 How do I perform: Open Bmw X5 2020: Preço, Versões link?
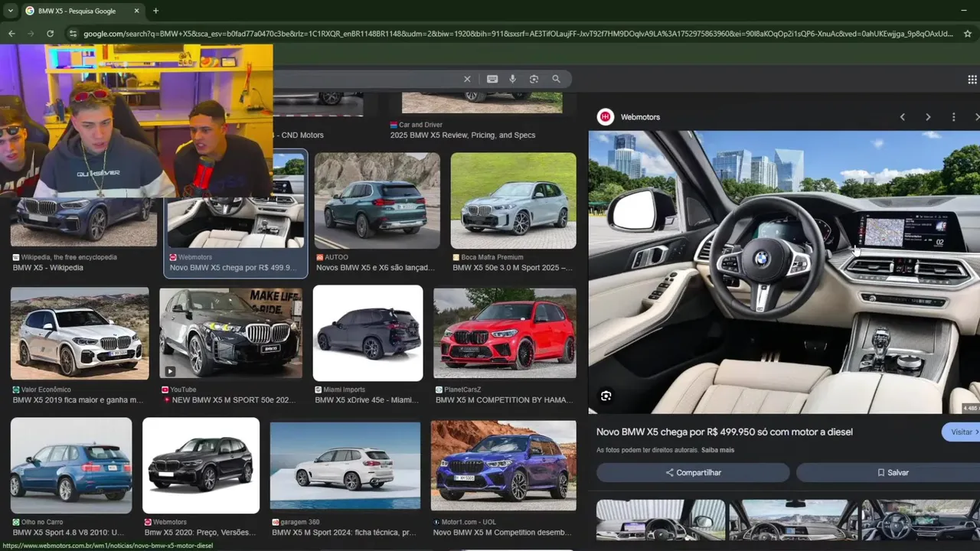point(201,533)
